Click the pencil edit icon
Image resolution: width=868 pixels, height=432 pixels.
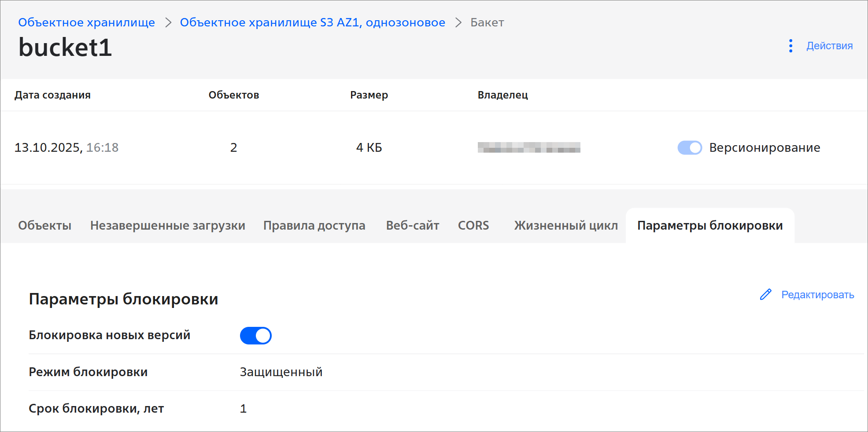pos(766,294)
